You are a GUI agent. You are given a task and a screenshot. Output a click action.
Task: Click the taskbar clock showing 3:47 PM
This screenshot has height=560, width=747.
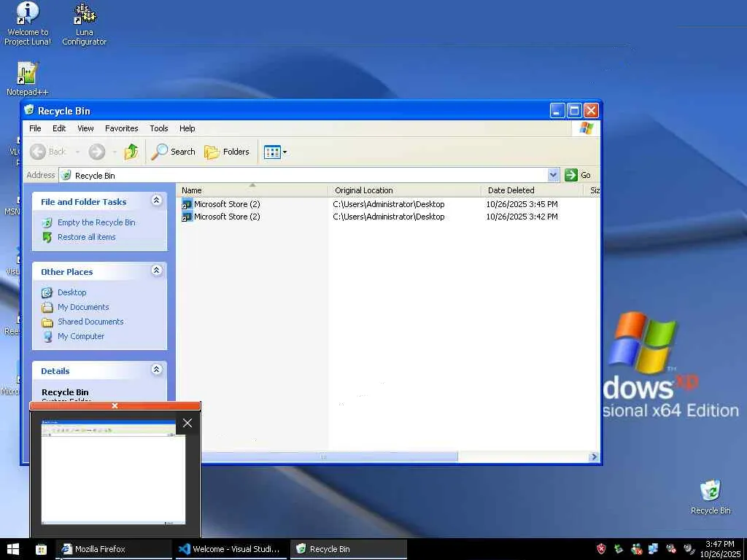pyautogui.click(x=720, y=549)
